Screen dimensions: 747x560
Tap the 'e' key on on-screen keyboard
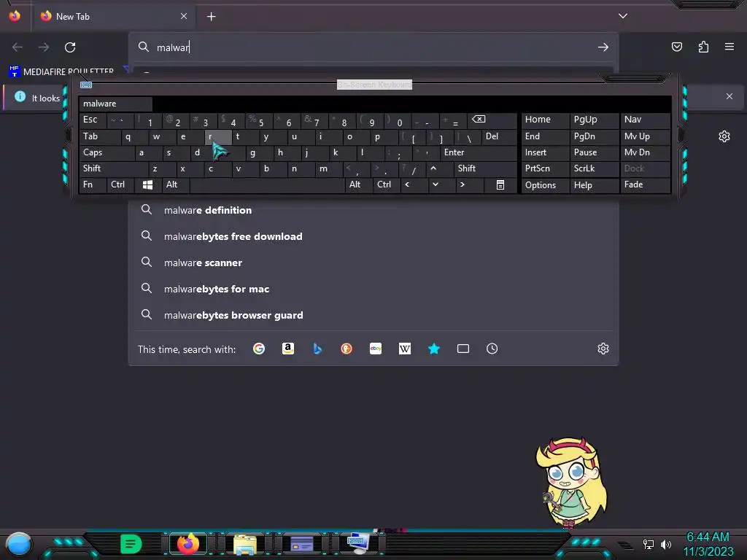pyautogui.click(x=190, y=136)
